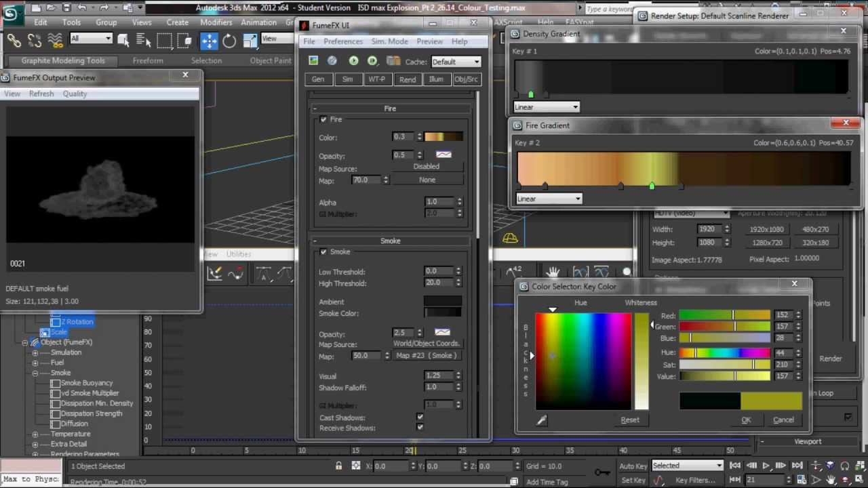Toggle selection lock padlock icon
868x488 pixels.
(x=338, y=466)
